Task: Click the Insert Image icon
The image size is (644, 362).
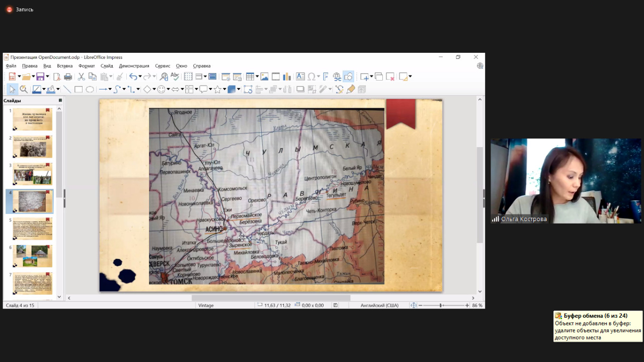Action: pyautogui.click(x=264, y=77)
